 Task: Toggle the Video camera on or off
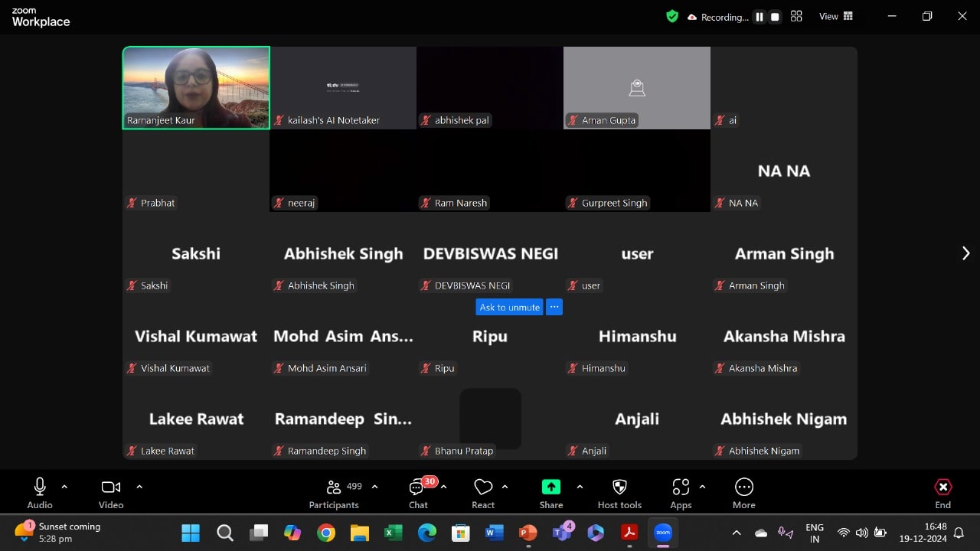point(111,487)
